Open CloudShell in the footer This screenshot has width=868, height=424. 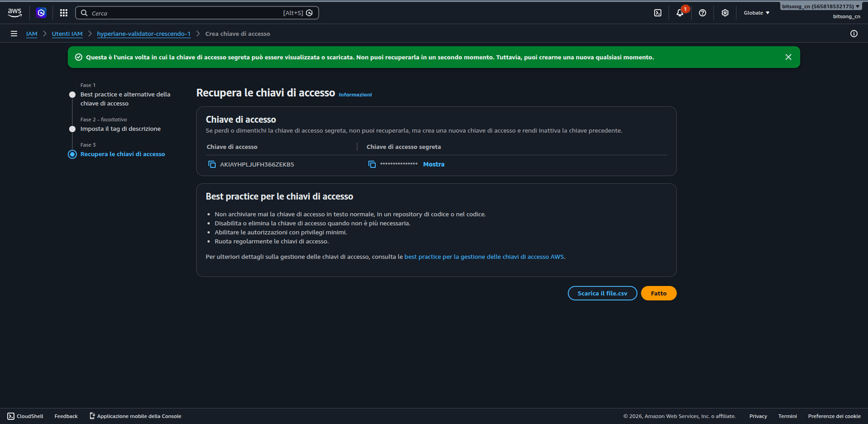pos(25,416)
